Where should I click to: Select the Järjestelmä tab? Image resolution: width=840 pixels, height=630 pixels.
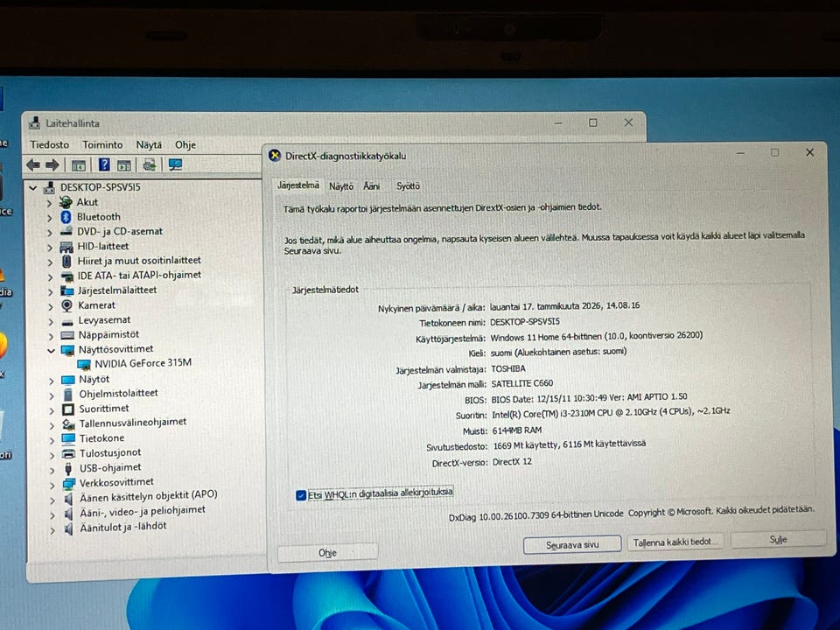297,185
